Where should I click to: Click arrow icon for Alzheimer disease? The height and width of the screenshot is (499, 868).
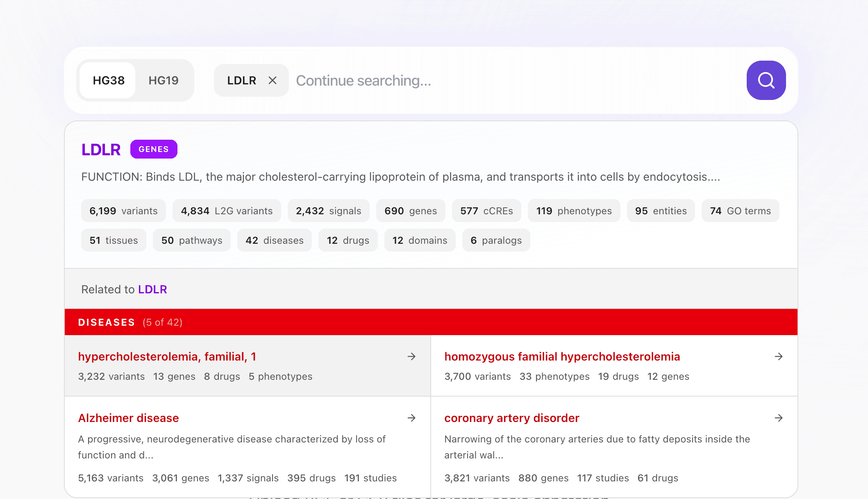411,418
